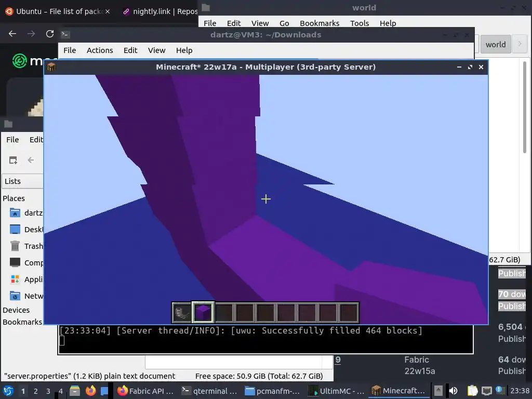Open Edit menu in qterminal window

tap(130, 50)
